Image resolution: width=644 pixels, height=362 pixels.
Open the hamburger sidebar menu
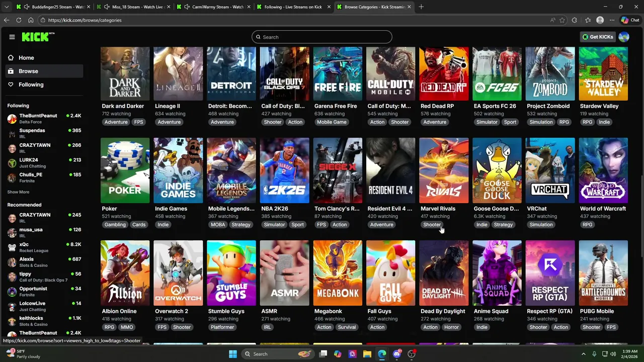point(12,37)
